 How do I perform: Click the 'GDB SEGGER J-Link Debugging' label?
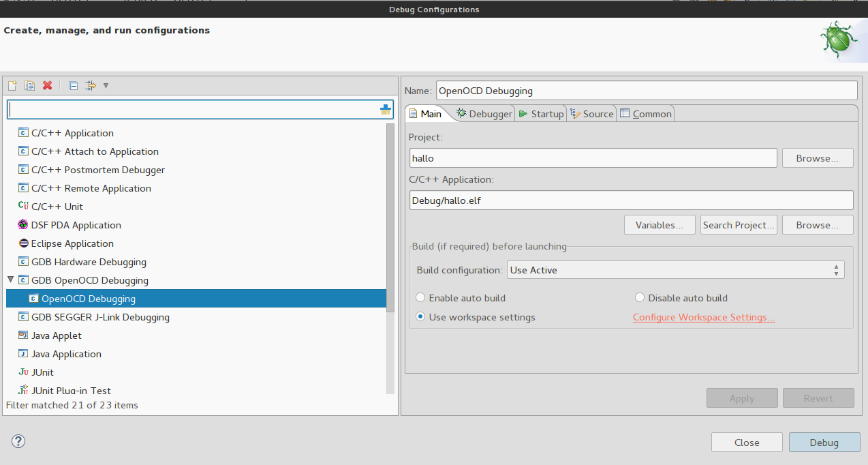100,317
